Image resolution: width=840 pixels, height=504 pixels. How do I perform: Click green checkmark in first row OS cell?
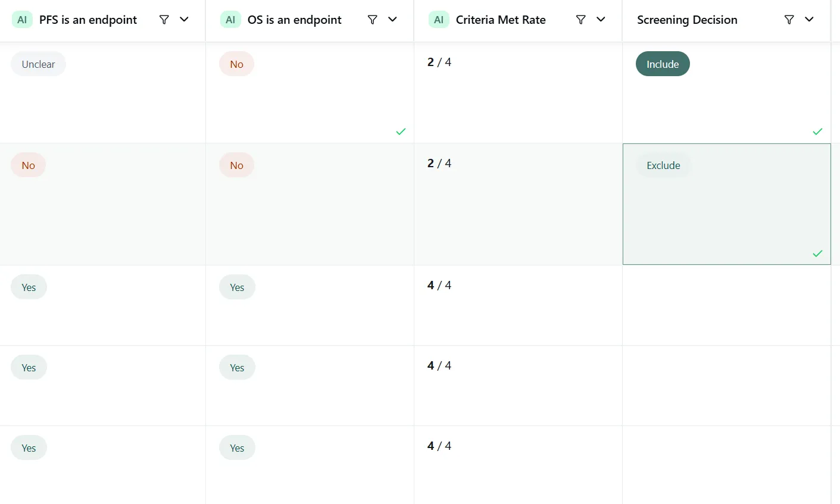401,132
